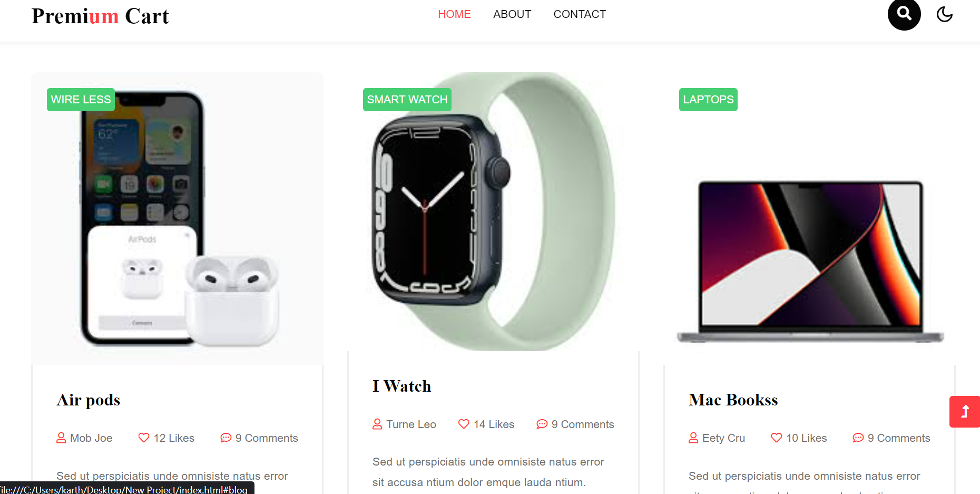Click comment bubble icon on I Watch card
Image resolution: width=980 pixels, height=494 pixels.
point(542,424)
